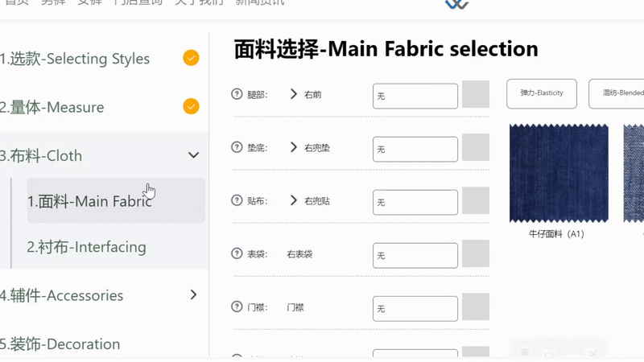Click the help icon beside 垫底
Viewport: 644px width, 362px height.
[x=237, y=147]
